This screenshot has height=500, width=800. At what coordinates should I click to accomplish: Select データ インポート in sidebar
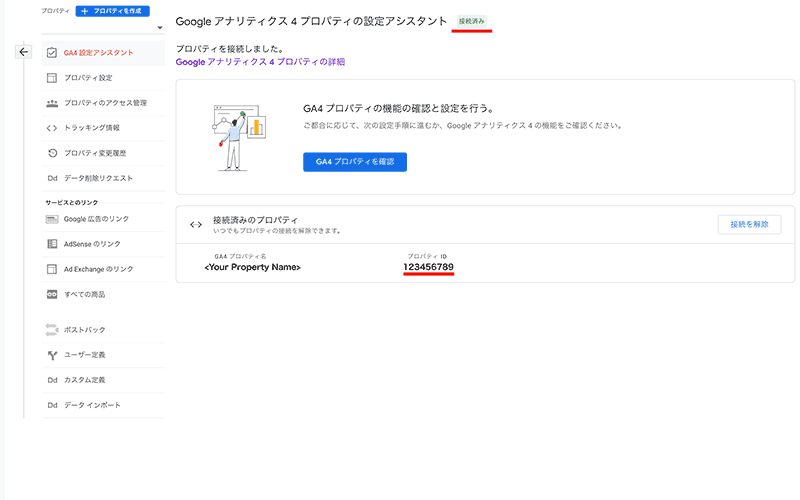coord(103,405)
